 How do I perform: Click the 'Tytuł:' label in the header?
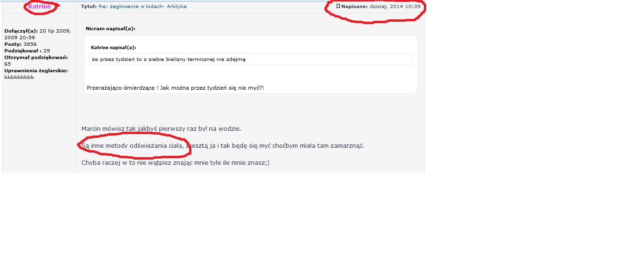click(89, 7)
